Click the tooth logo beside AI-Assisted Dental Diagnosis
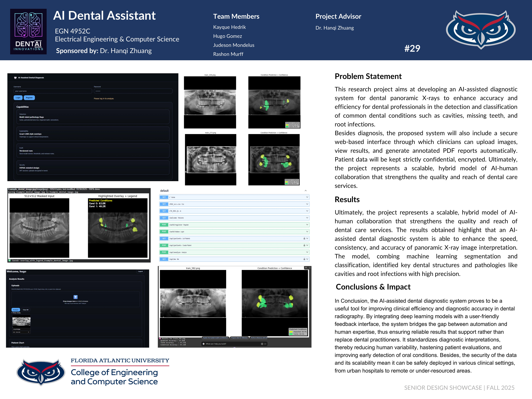The height and width of the screenshot is (399, 532). point(15,78)
